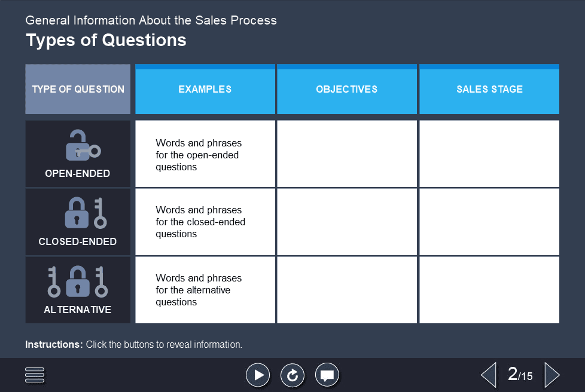
Task: Advance using the next-slide arrow
Action: [552, 375]
